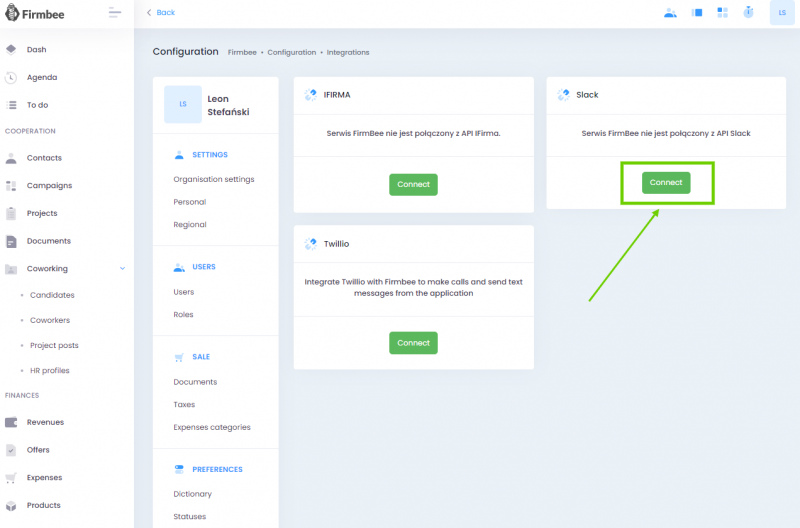
Task: Open Organisation settings
Action: point(214,180)
